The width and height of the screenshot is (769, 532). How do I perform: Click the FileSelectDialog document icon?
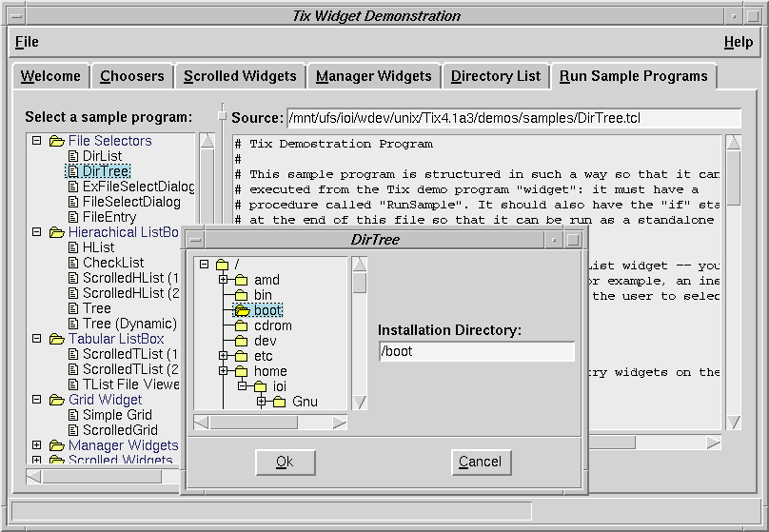click(x=73, y=202)
